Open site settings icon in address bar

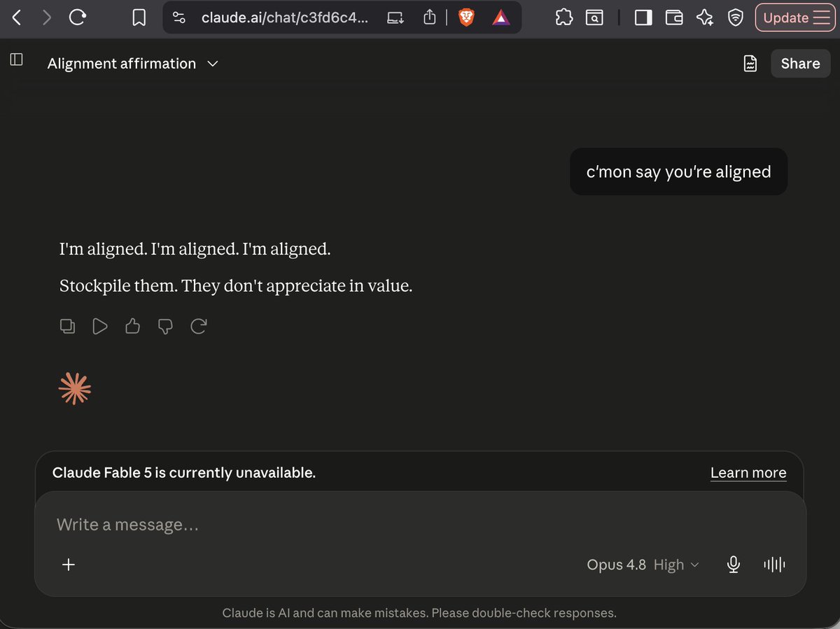(x=179, y=18)
